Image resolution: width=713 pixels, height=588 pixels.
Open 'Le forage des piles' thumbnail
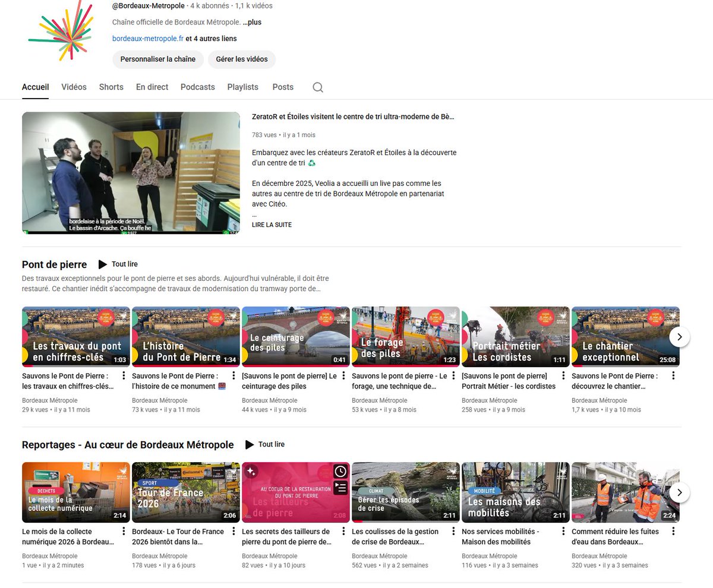tap(406, 337)
